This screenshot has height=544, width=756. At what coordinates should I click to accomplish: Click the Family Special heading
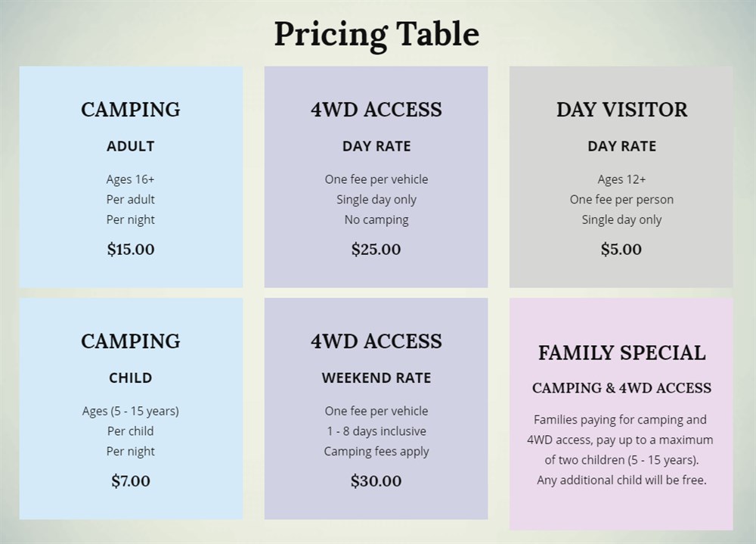(622, 353)
